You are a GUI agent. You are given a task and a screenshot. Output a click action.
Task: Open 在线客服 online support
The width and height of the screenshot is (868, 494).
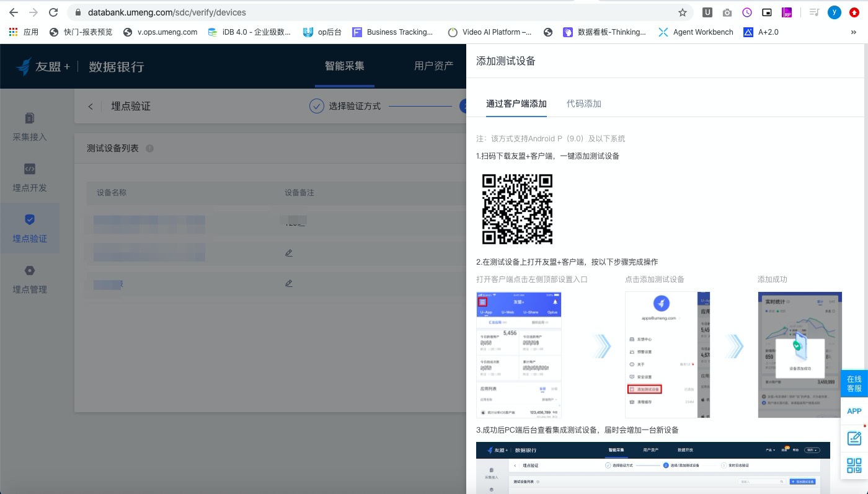pyautogui.click(x=854, y=384)
